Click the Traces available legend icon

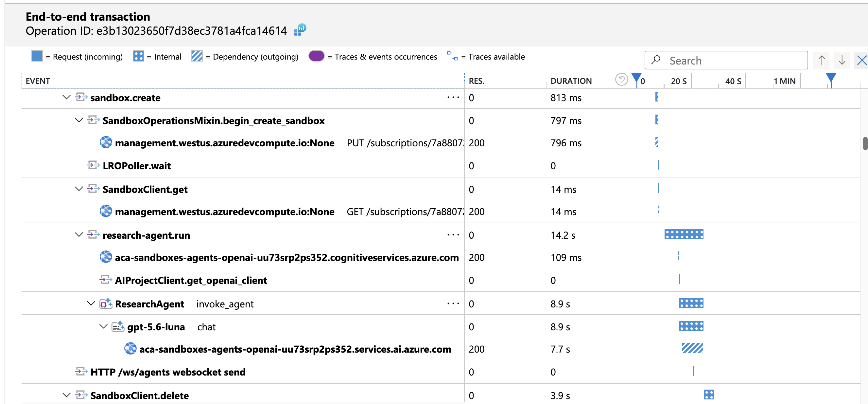coord(452,56)
